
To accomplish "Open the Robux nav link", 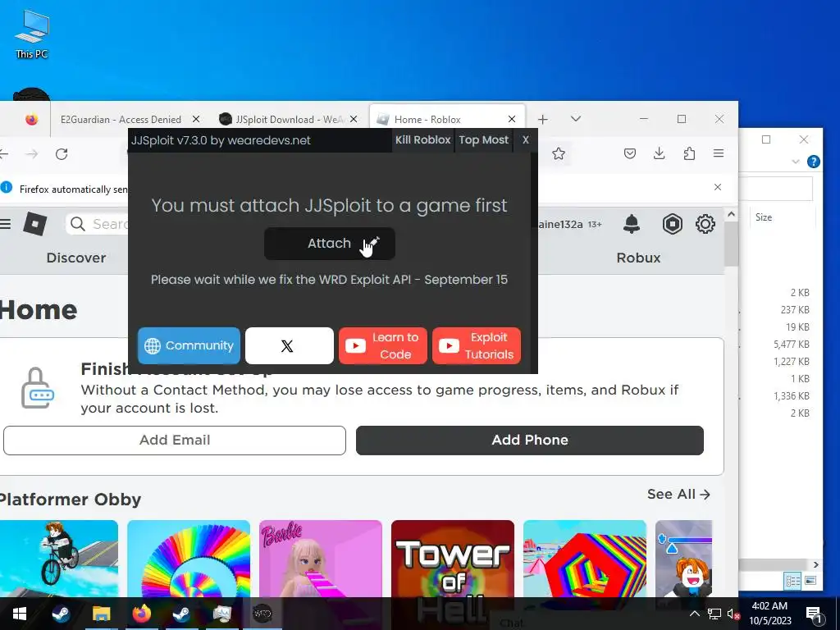I will click(x=638, y=258).
